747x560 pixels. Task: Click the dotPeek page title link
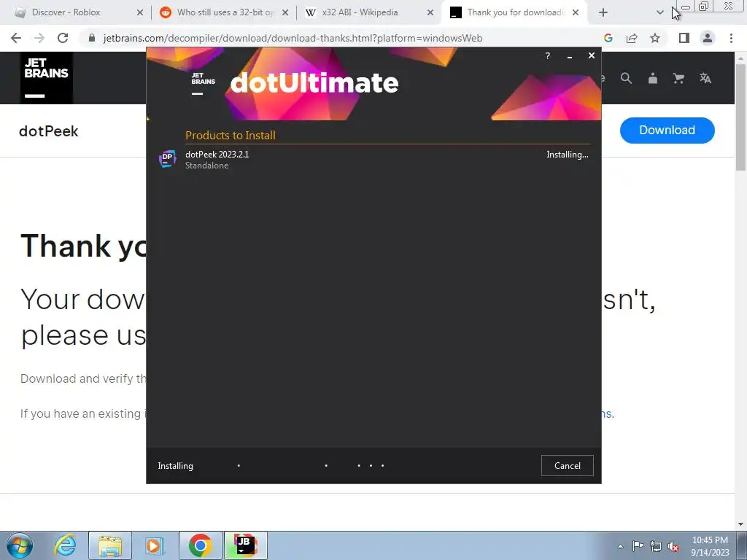click(49, 131)
